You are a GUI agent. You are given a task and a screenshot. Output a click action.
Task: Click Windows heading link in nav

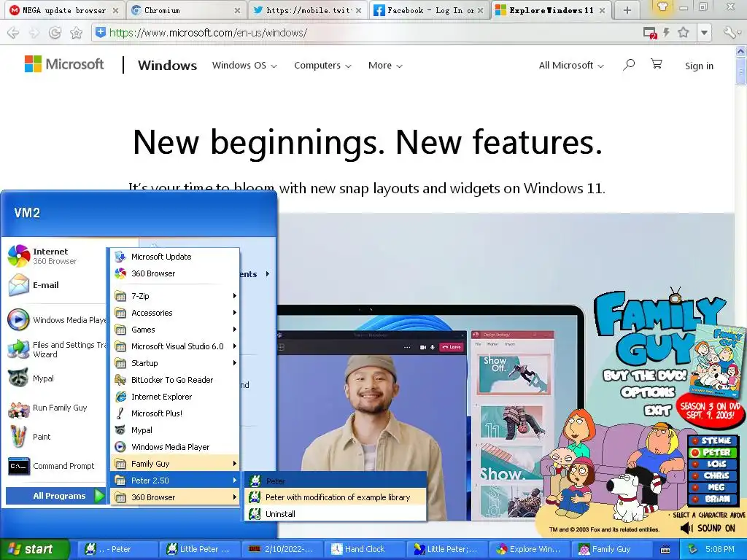pyautogui.click(x=167, y=65)
